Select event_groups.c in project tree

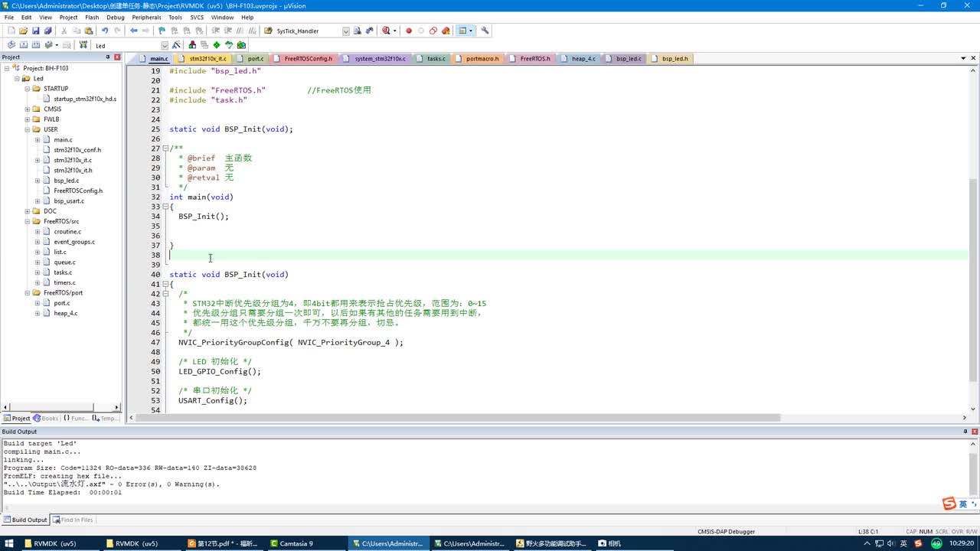[x=74, y=242]
